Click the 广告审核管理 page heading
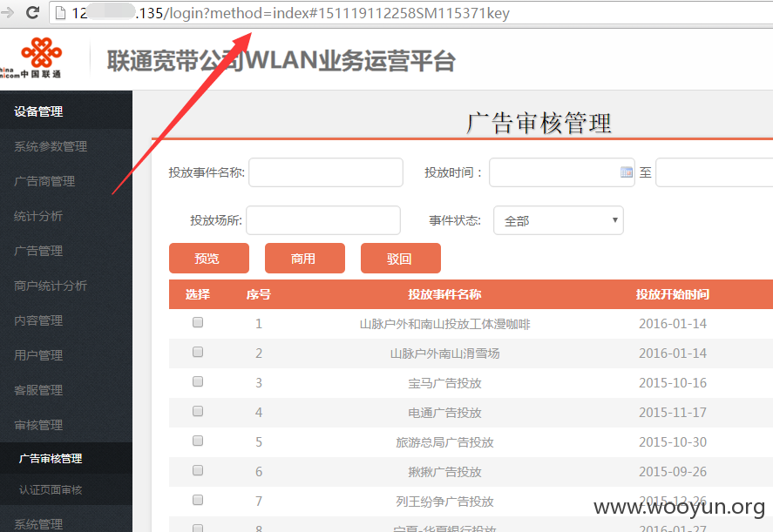773x532 pixels. [x=539, y=123]
